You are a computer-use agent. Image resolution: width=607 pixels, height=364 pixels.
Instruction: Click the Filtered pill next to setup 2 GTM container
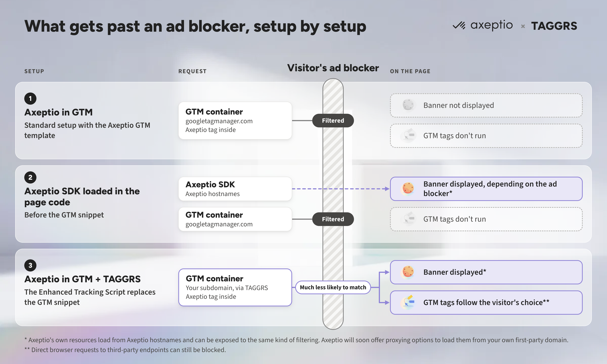(333, 219)
